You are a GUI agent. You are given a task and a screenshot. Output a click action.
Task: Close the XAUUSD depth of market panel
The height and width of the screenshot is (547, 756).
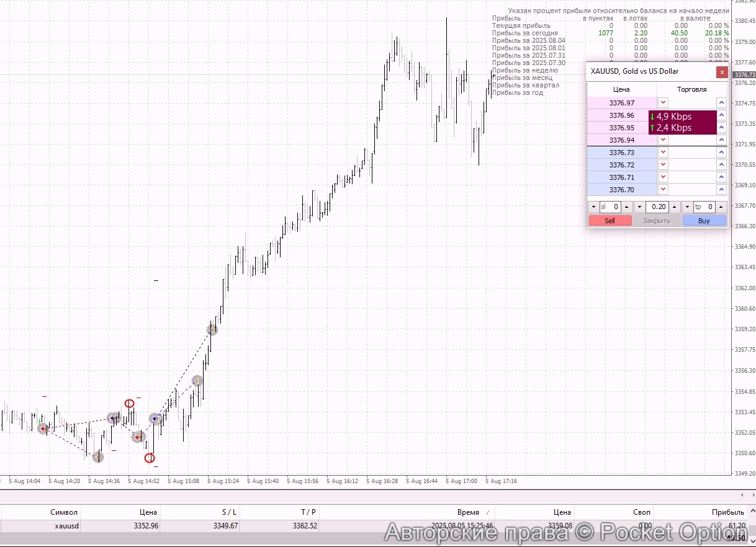pos(722,72)
